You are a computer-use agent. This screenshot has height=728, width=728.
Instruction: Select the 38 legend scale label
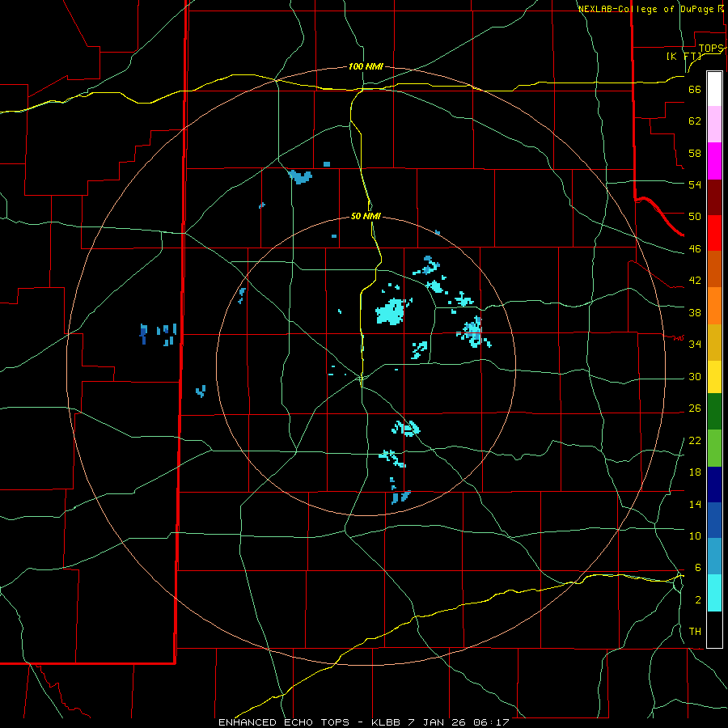click(695, 312)
